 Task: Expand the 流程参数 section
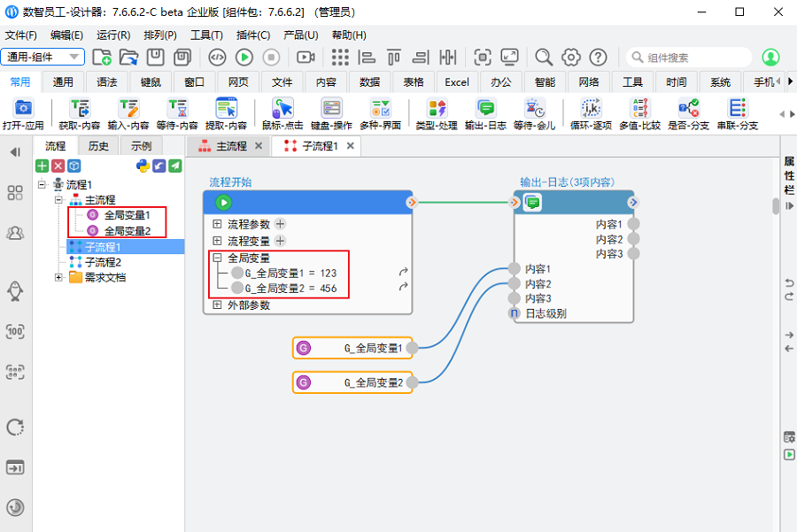point(217,225)
